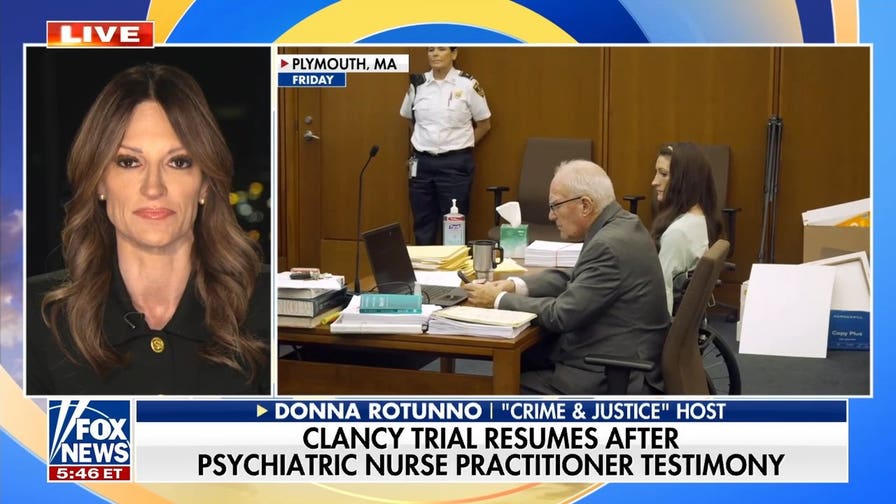Click the 5:46 ET time display

90,474
